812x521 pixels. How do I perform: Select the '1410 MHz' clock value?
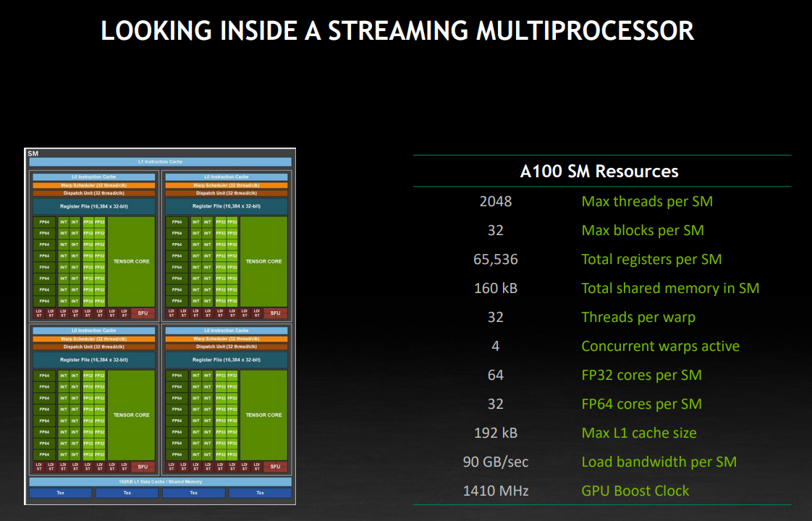(x=495, y=491)
